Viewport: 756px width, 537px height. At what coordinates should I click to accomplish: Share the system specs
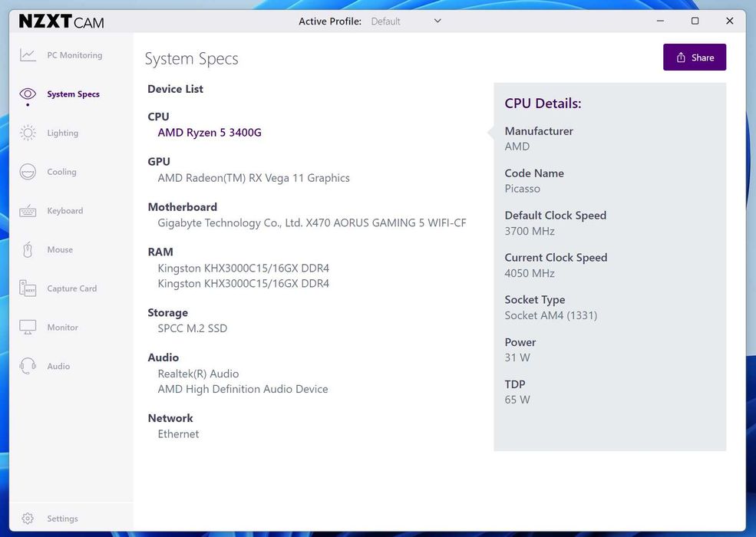coord(695,58)
